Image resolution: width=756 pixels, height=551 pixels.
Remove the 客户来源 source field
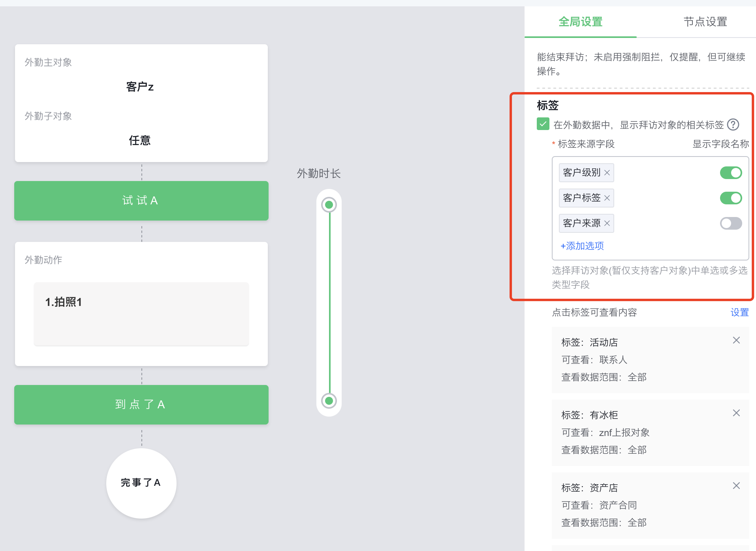607,223
